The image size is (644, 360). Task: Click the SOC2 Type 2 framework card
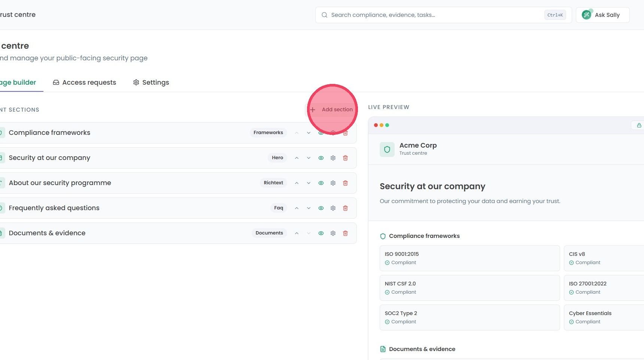point(470,317)
